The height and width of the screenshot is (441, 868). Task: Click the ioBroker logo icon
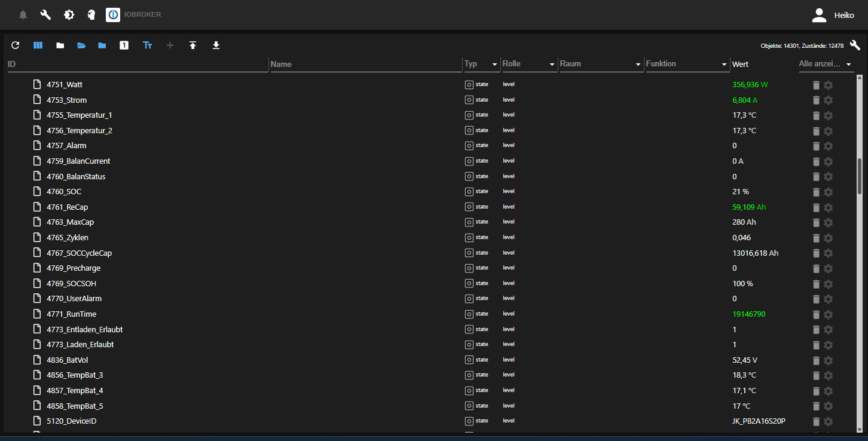[113, 15]
